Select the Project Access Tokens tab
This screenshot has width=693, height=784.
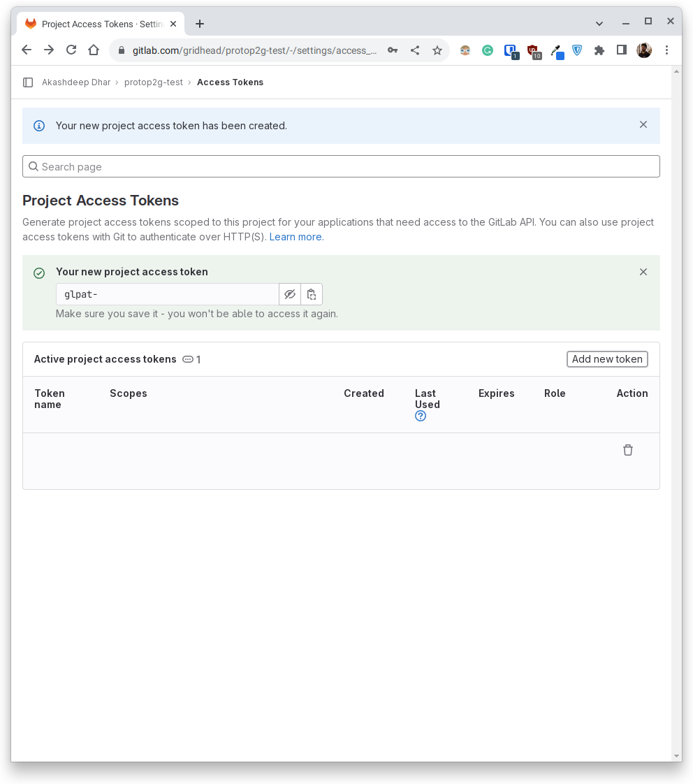pyautogui.click(x=101, y=24)
